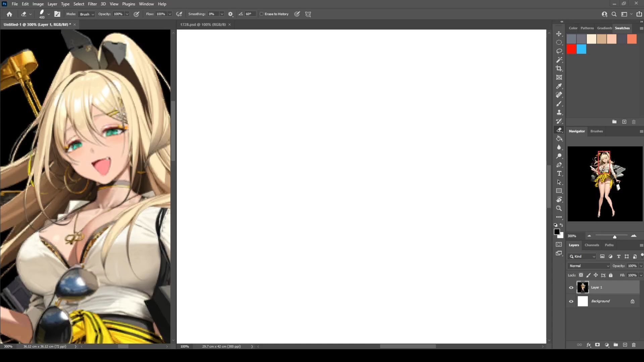Toggle lock all padlock icon
This screenshot has width=644, height=362.
611,275
